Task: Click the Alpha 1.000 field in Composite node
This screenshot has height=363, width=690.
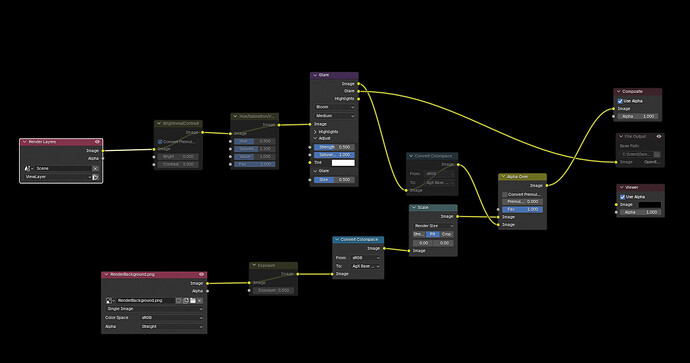Action: [x=638, y=117]
